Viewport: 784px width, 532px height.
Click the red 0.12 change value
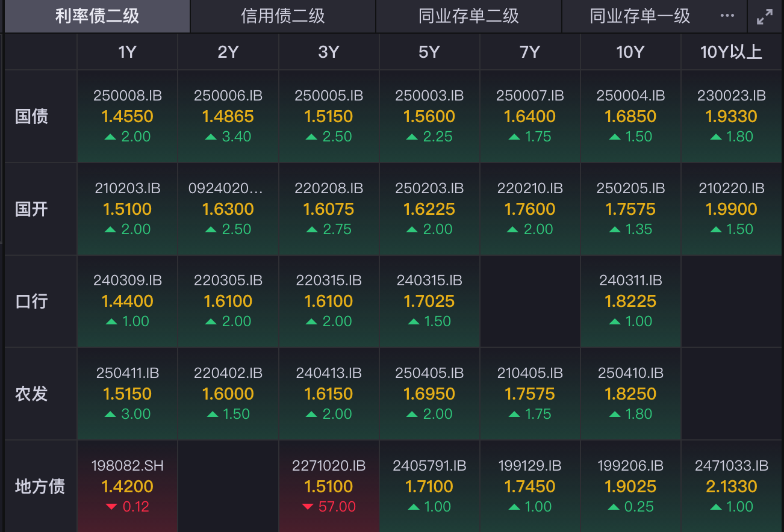tap(136, 507)
